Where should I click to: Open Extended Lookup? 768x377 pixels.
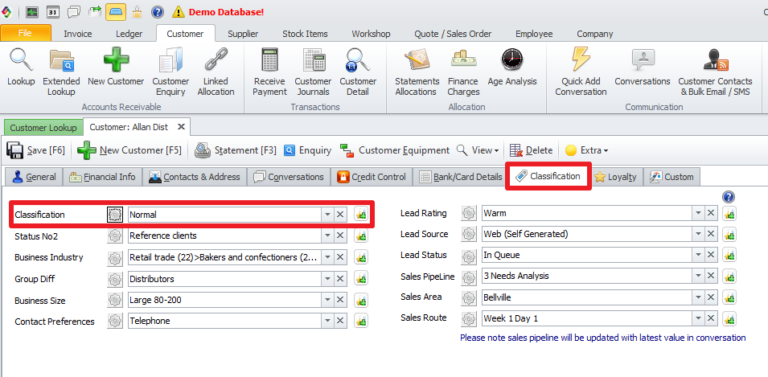61,72
